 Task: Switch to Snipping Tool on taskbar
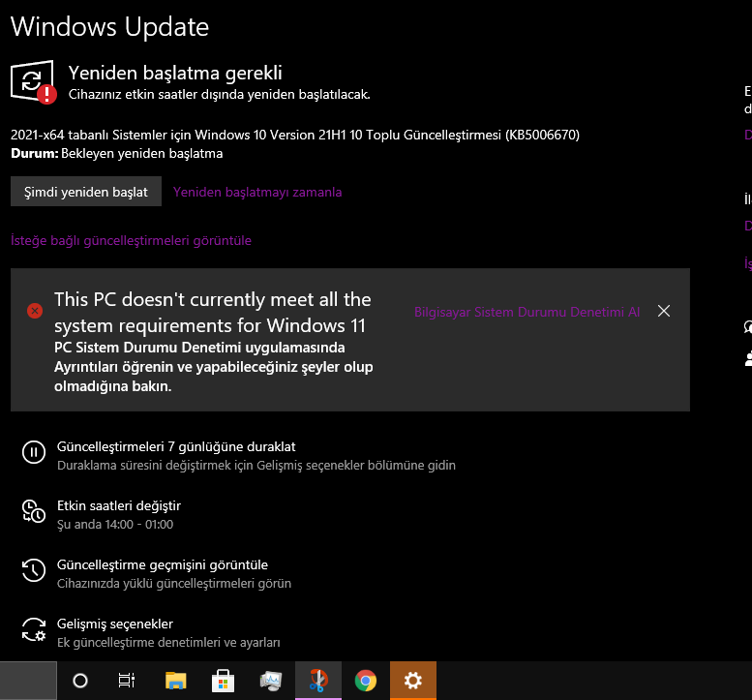tap(318, 681)
